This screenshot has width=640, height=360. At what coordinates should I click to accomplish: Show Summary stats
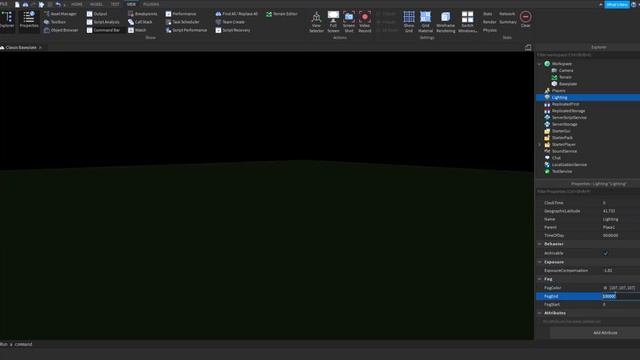pyautogui.click(x=508, y=22)
